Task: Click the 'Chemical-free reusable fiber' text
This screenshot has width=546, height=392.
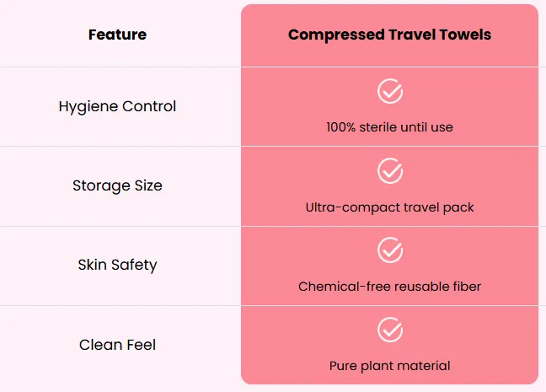Action: pos(389,287)
